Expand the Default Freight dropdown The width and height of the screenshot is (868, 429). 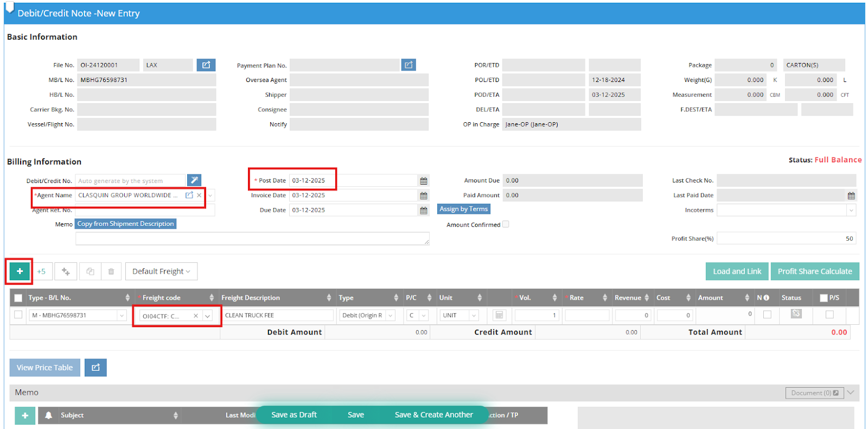(x=161, y=272)
